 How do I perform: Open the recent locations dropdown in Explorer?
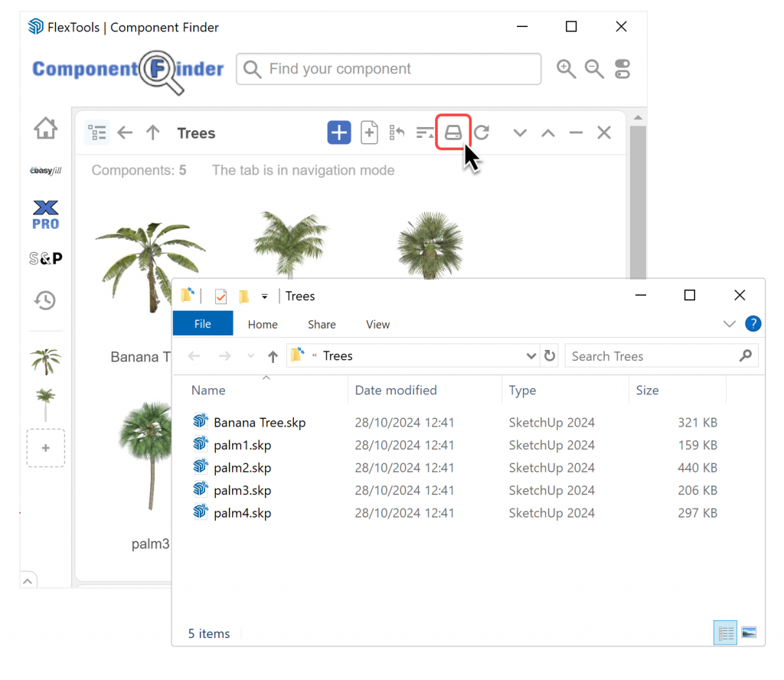(250, 356)
